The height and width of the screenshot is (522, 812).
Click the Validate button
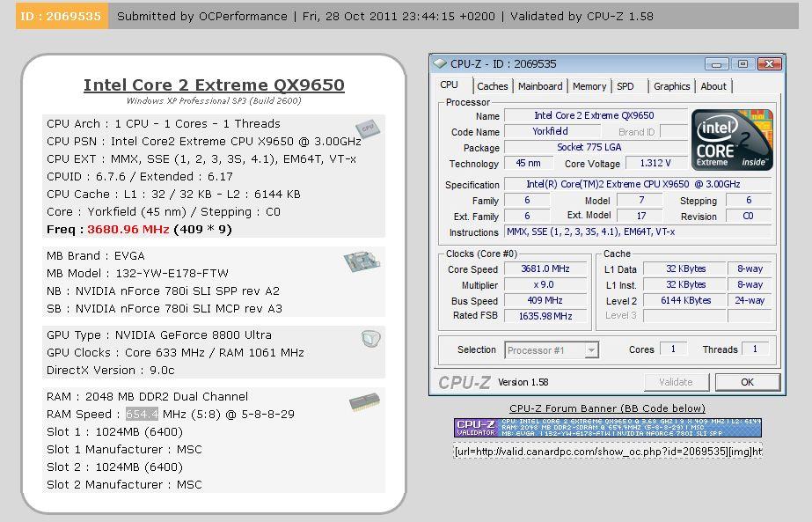pyautogui.click(x=676, y=382)
